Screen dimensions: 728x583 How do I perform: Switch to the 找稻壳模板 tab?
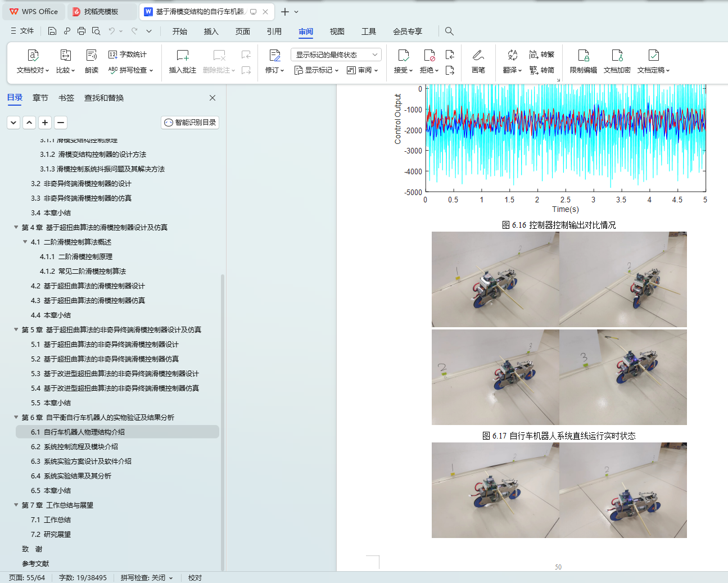pyautogui.click(x=102, y=11)
